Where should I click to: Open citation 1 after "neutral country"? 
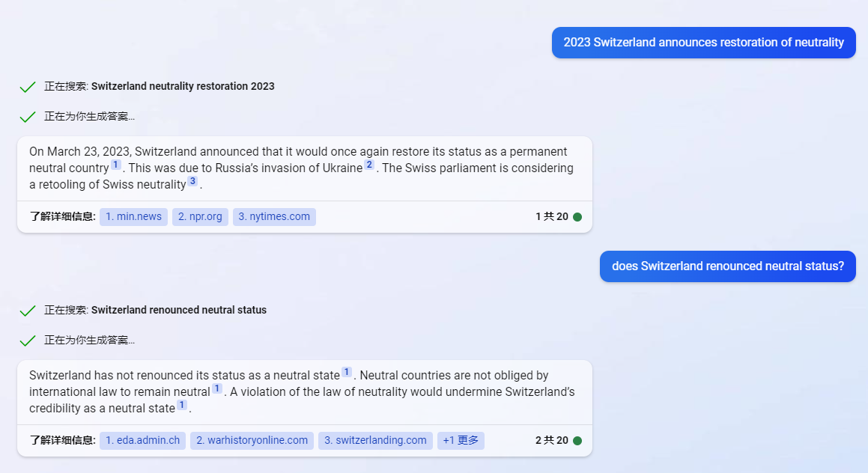tap(116, 165)
